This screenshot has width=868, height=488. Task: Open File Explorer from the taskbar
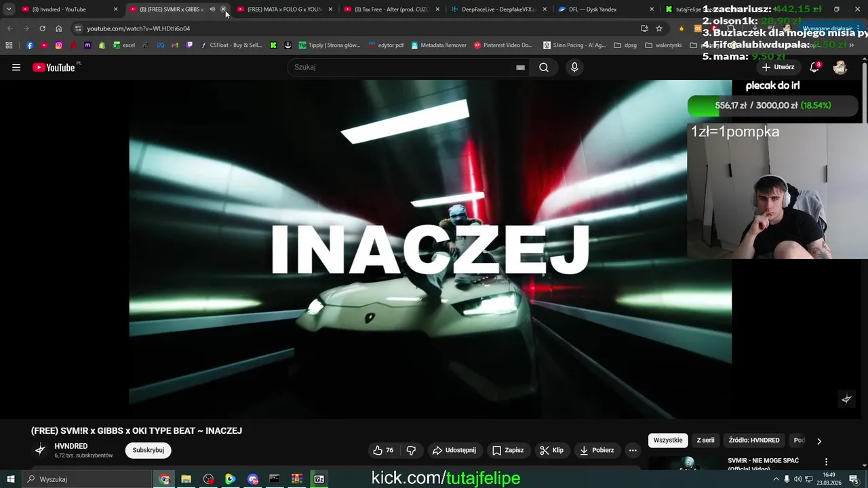[x=186, y=479]
